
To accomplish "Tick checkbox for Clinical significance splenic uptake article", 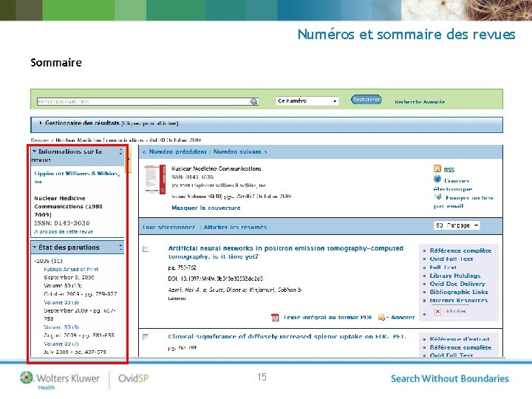I will pyautogui.click(x=146, y=337).
